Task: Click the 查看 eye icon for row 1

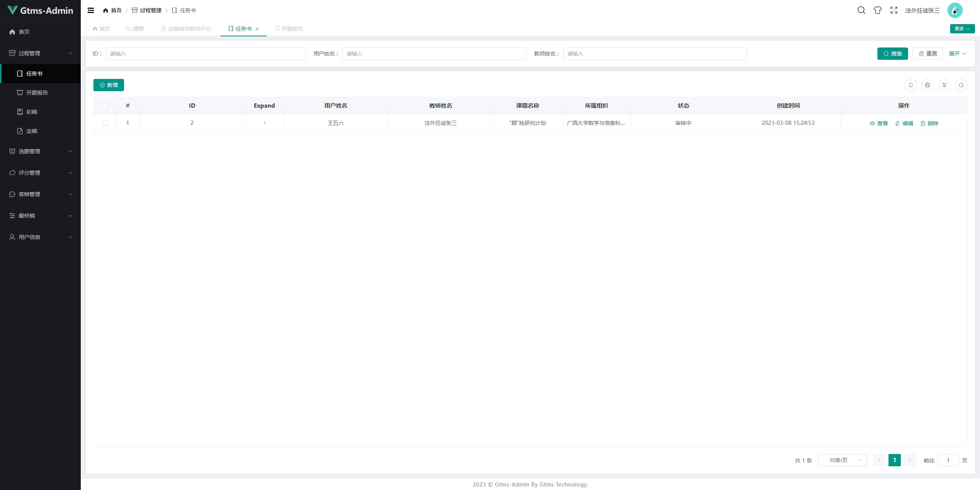Action: coord(872,123)
